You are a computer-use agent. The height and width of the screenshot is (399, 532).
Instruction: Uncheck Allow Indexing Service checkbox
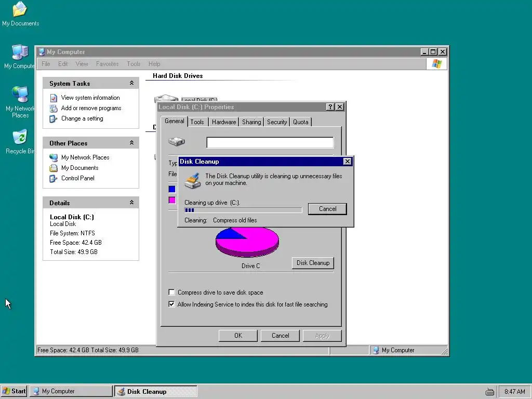coord(171,304)
